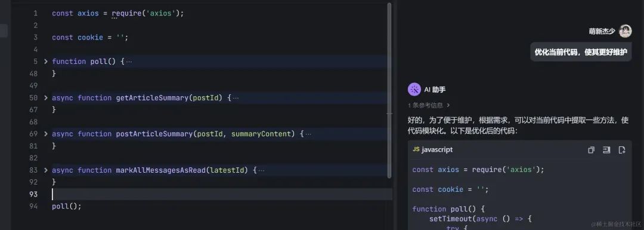644x230 pixels.
Task: Click line number 1 in gutter
Action: (35, 13)
